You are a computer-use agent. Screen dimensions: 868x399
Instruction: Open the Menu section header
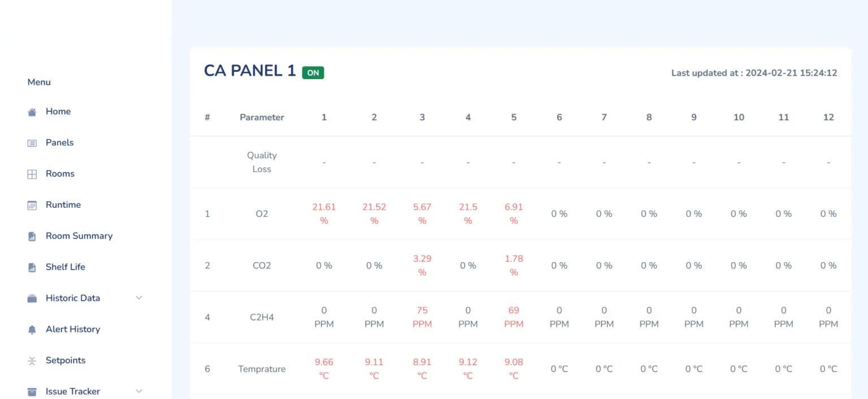38,82
